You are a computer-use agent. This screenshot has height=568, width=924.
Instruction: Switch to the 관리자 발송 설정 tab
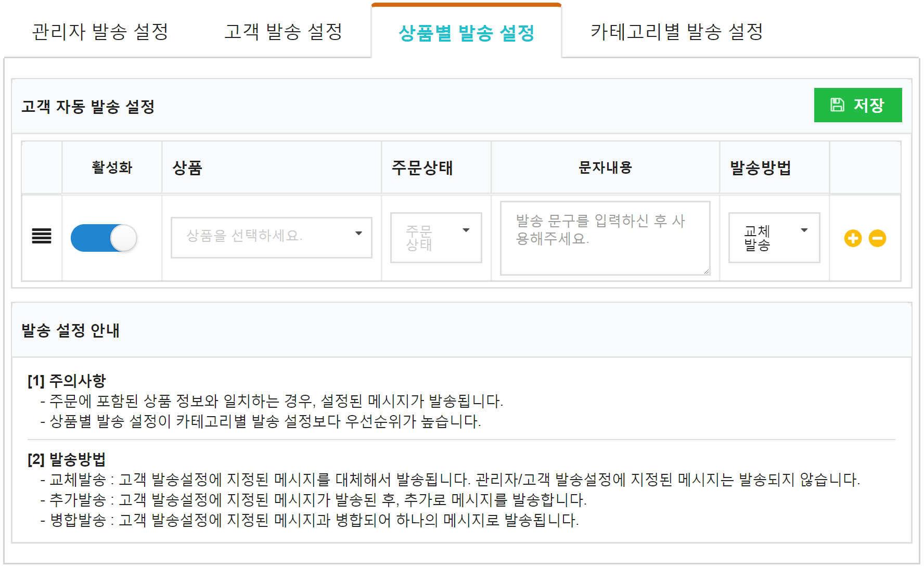pyautogui.click(x=100, y=32)
